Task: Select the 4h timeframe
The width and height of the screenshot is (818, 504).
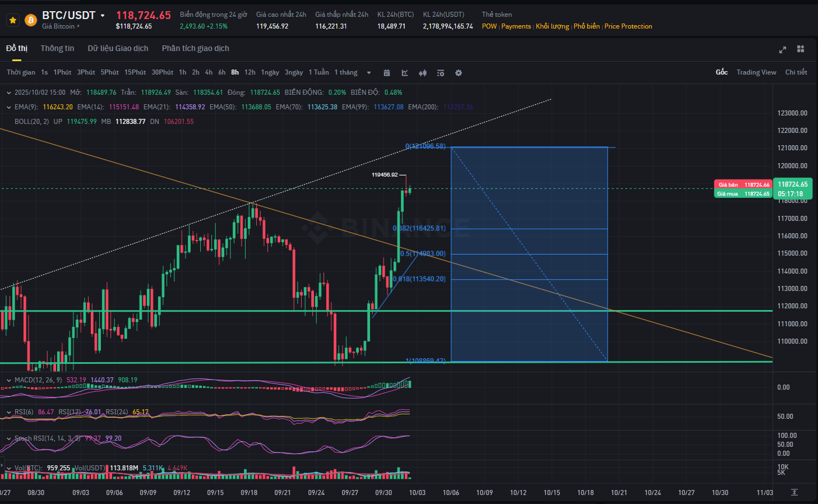Action: pos(209,72)
